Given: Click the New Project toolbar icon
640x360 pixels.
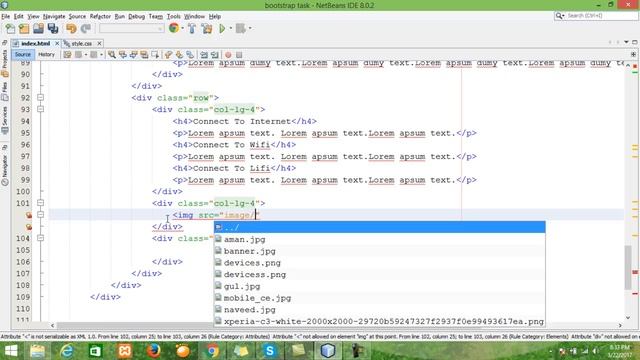Looking at the screenshot, I should tap(24, 29).
